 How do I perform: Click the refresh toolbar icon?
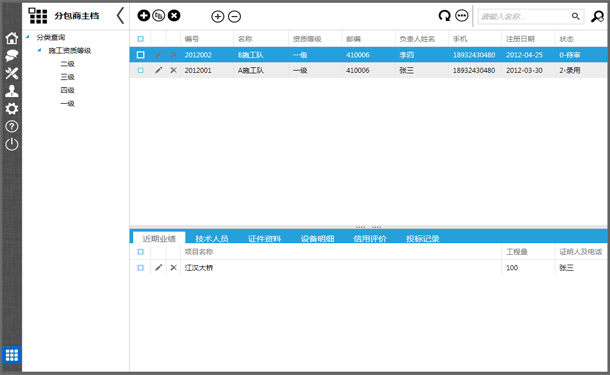coord(444,16)
